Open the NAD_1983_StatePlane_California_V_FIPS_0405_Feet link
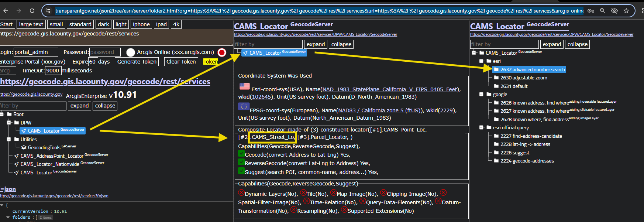Screen dimensions: 644x222 (x=390, y=89)
